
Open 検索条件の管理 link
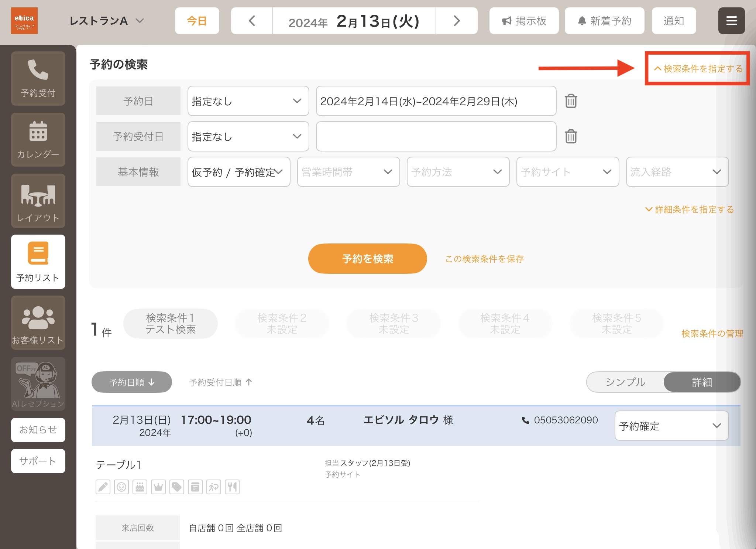tap(712, 334)
